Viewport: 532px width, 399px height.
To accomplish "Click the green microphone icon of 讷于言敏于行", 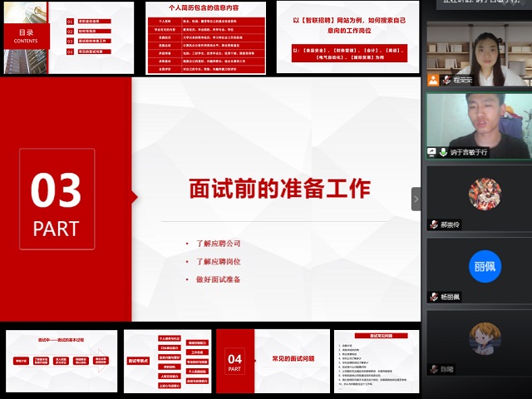I will click(x=444, y=152).
